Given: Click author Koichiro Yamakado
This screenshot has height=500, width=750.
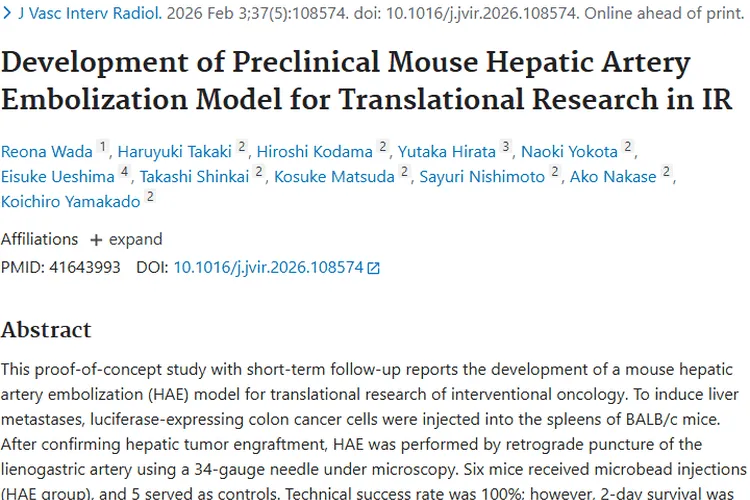Looking at the screenshot, I should [70, 201].
